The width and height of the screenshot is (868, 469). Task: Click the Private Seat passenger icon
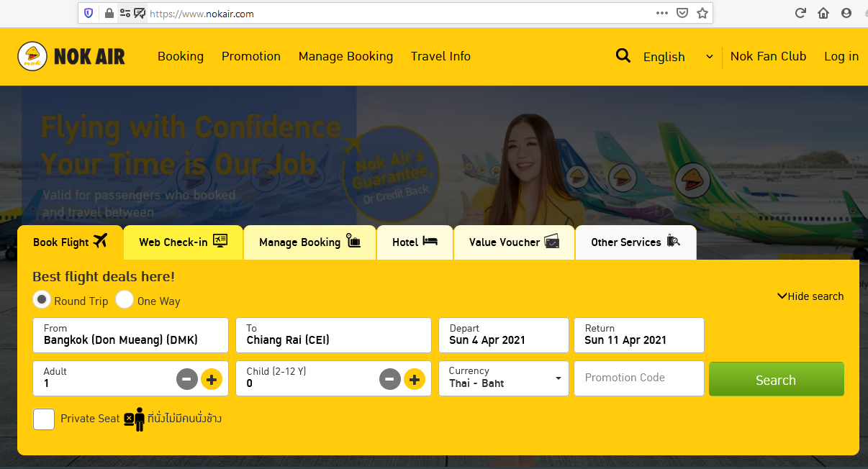(134, 419)
